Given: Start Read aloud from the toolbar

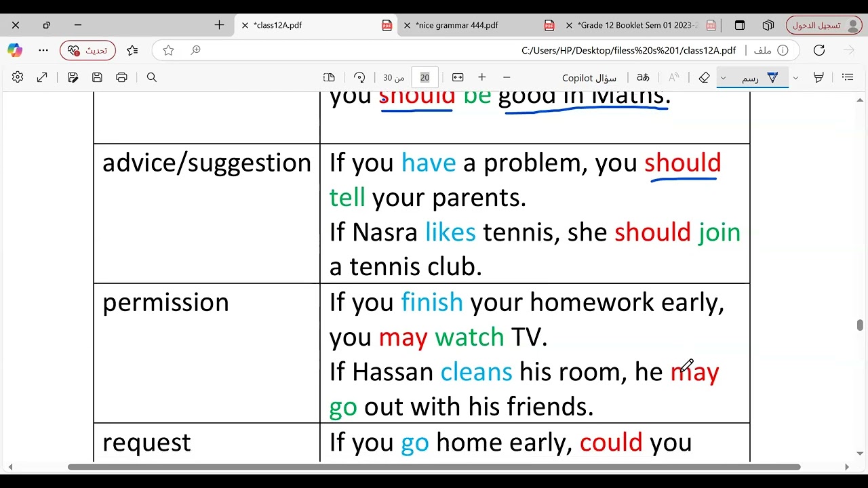Looking at the screenshot, I should [673, 77].
